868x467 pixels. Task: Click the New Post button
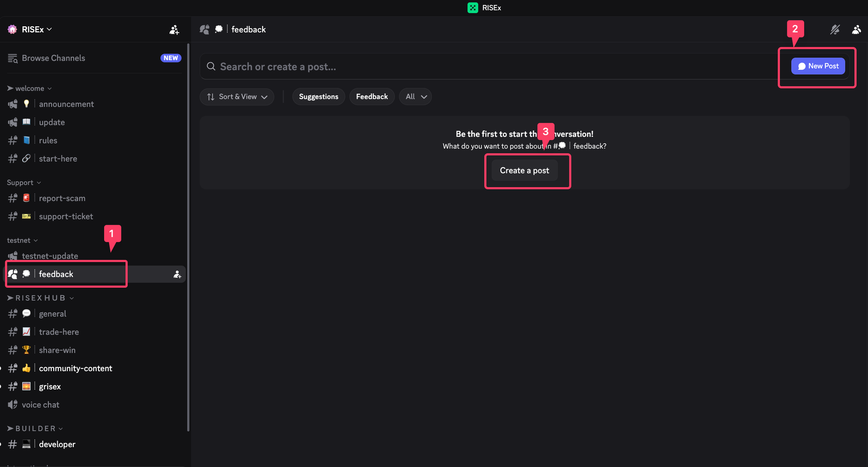click(818, 66)
